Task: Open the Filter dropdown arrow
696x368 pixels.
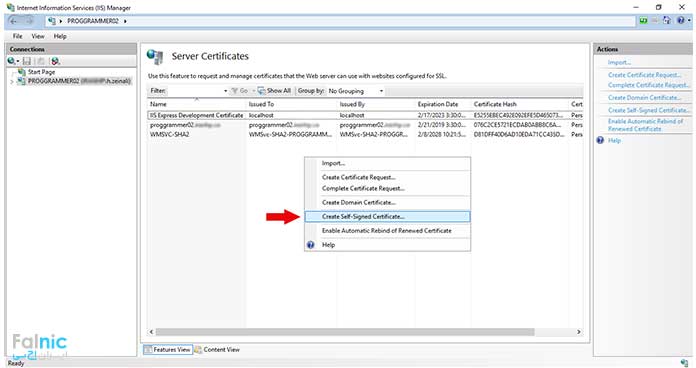Action: pos(225,91)
